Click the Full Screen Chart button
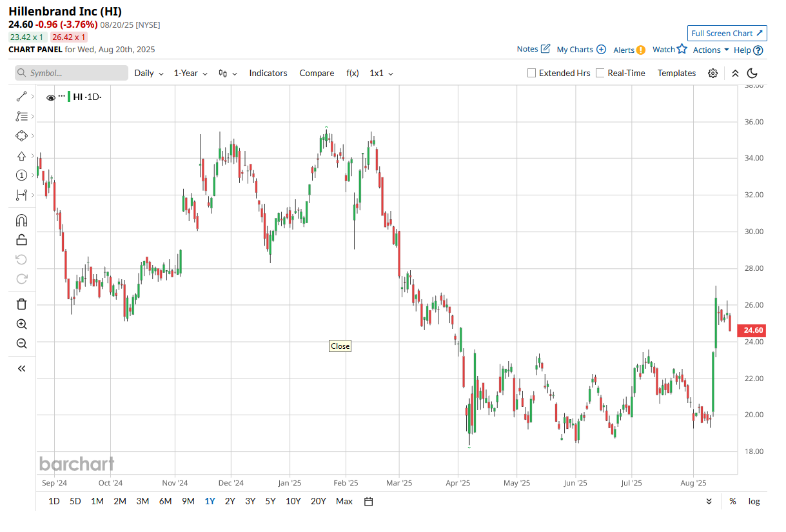The height and width of the screenshot is (532, 786). pyautogui.click(x=727, y=34)
